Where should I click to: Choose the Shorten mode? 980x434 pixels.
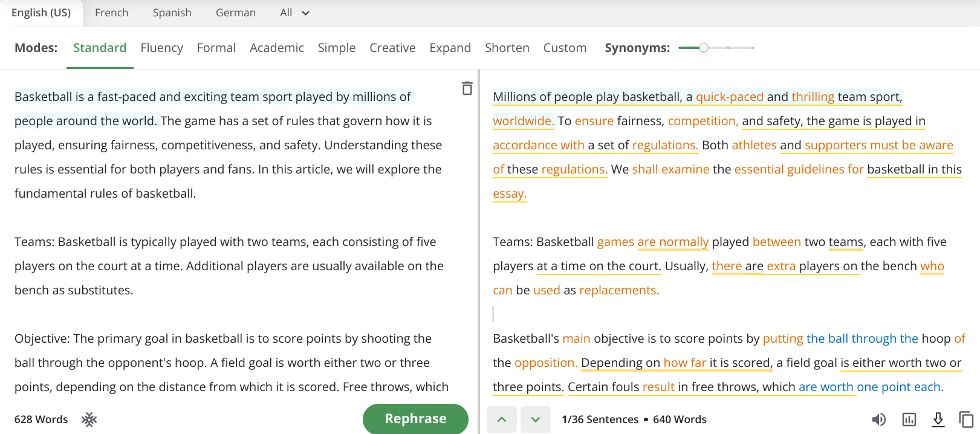[x=507, y=48]
